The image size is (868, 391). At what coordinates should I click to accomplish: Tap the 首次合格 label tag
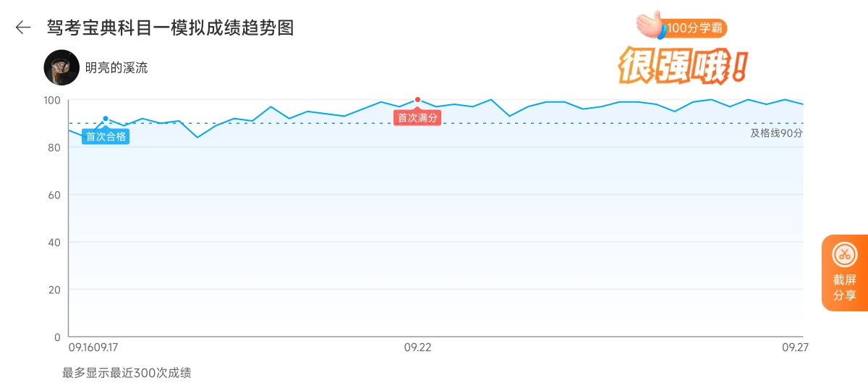click(106, 136)
